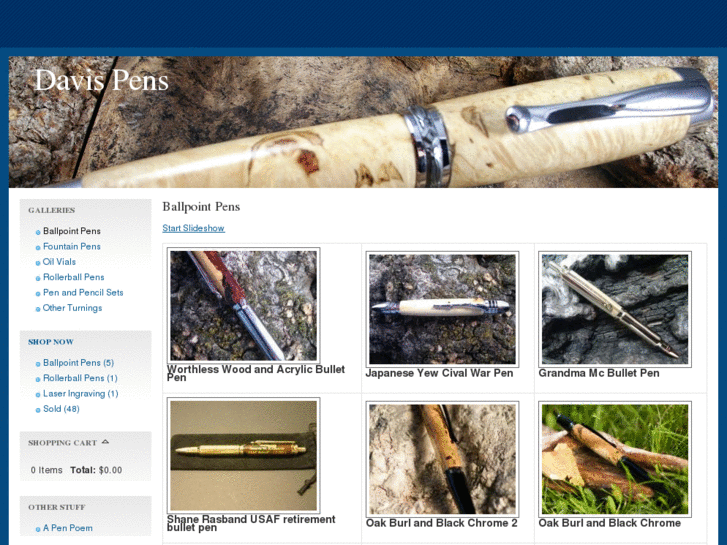Click the Shopping Cart heading text
This screenshot has height=545, width=727.
pos(62,442)
